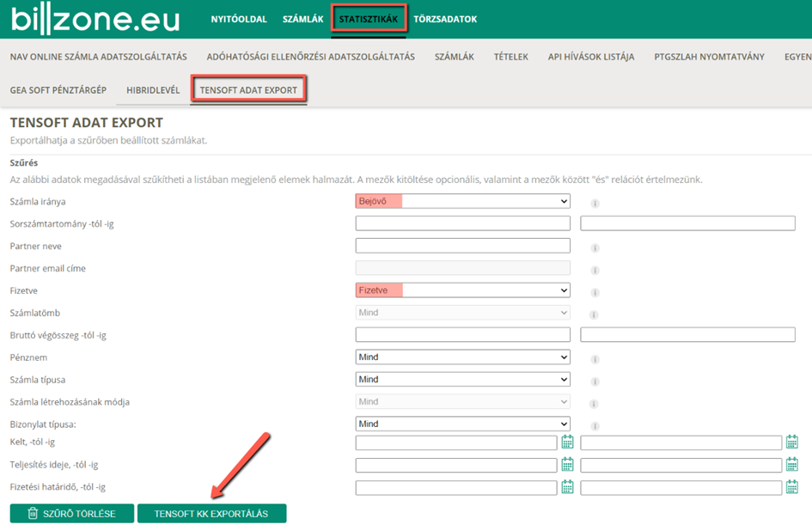The width and height of the screenshot is (812, 531).
Task: Show info tooltip for Partner neve
Action: click(x=595, y=247)
